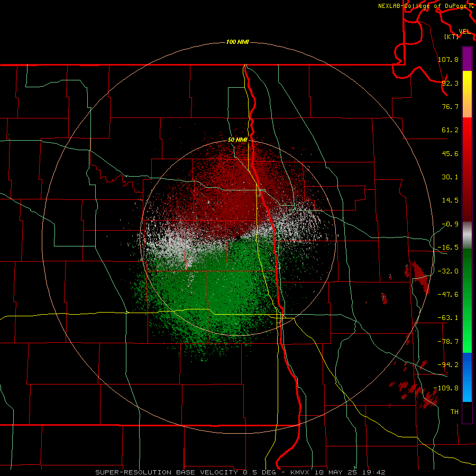The height and width of the screenshot is (476, 476).
Task: Click SUPER-RESOLUTION BASE VELOCITY caption text
Action: [167, 472]
